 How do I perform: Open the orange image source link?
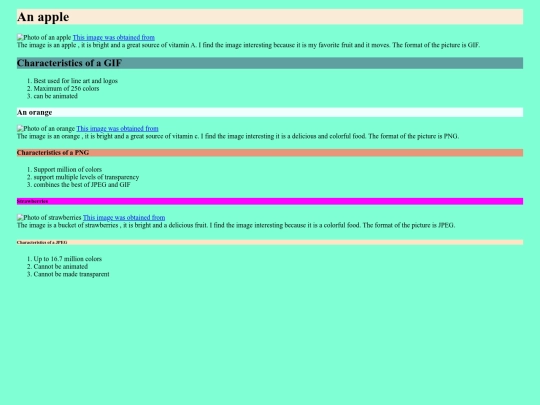(x=117, y=128)
